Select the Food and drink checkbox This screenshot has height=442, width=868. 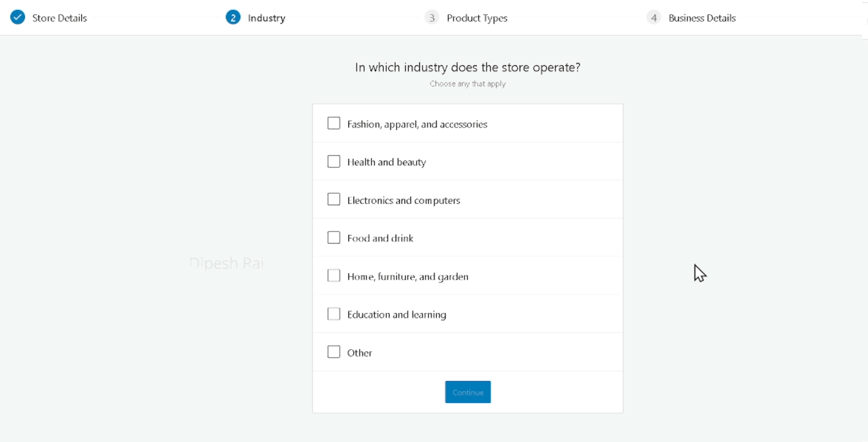pos(334,238)
